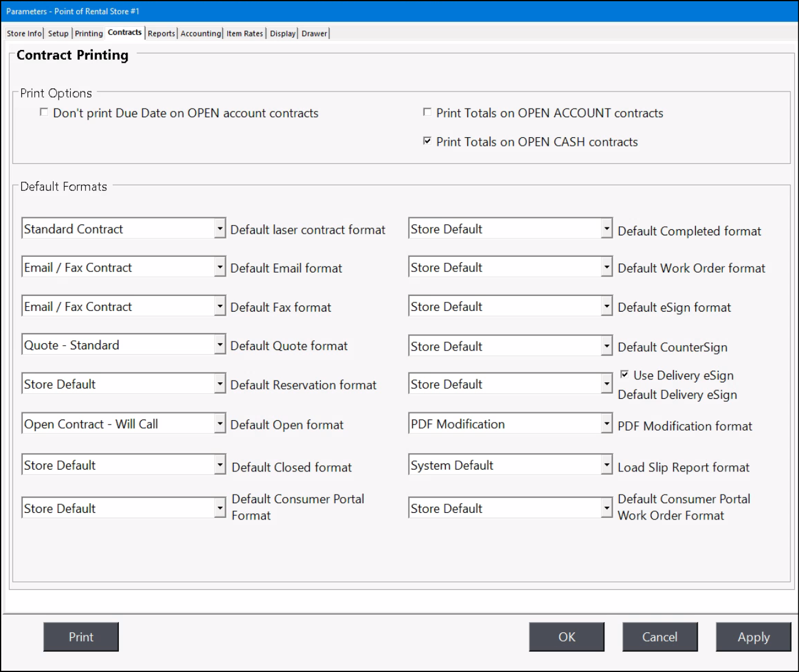Uncheck Print Totals on OPEN CASH contracts
The image size is (799, 672).
427,141
